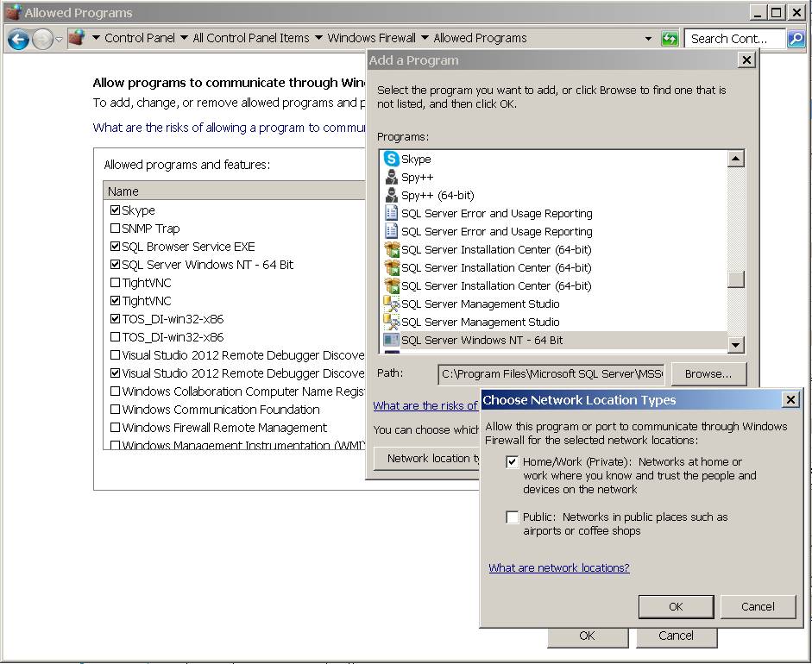This screenshot has width=812, height=664.
Task: Click the Path text field
Action: tap(551, 374)
